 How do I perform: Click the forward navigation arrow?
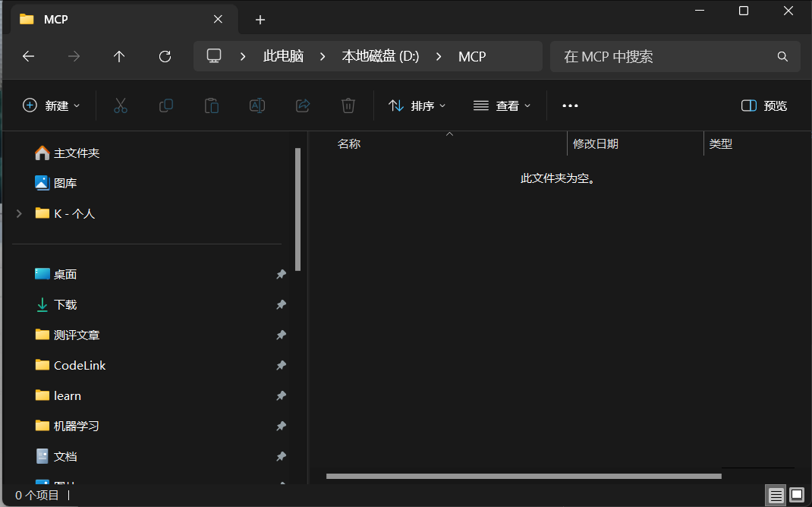(74, 56)
